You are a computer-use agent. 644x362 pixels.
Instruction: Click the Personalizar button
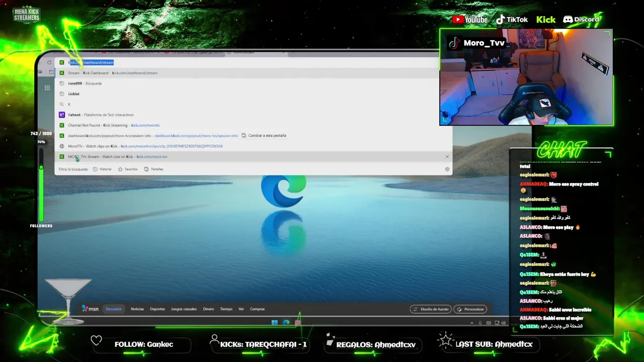[470, 309]
